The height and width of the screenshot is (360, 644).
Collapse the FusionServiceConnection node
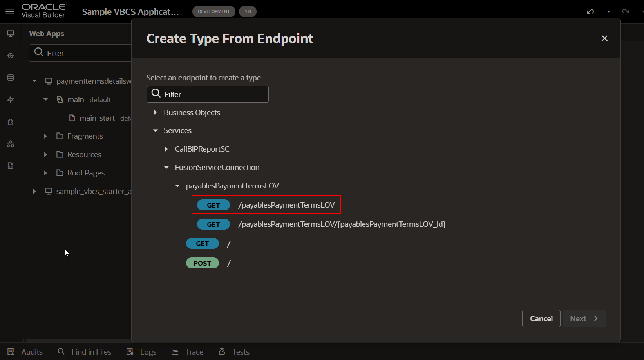[166, 167]
